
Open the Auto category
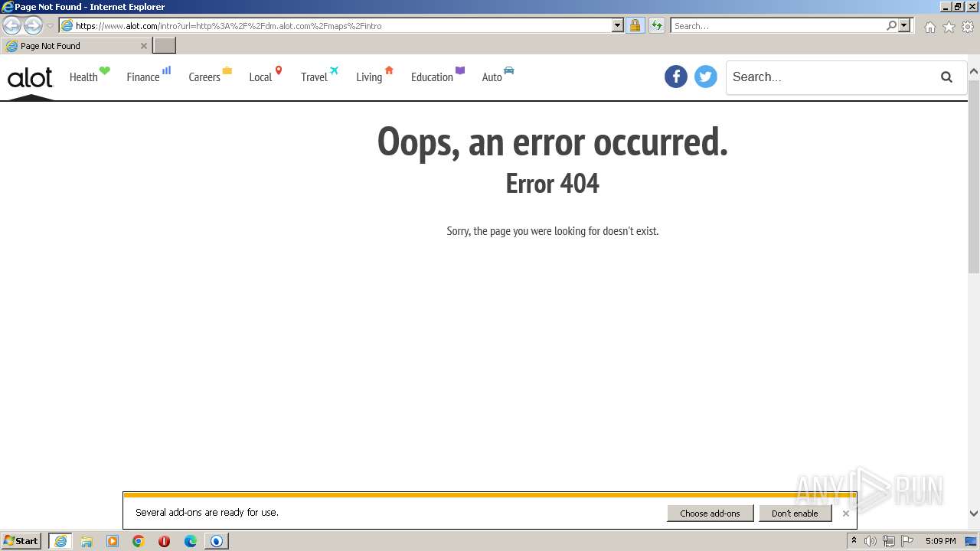click(x=498, y=76)
